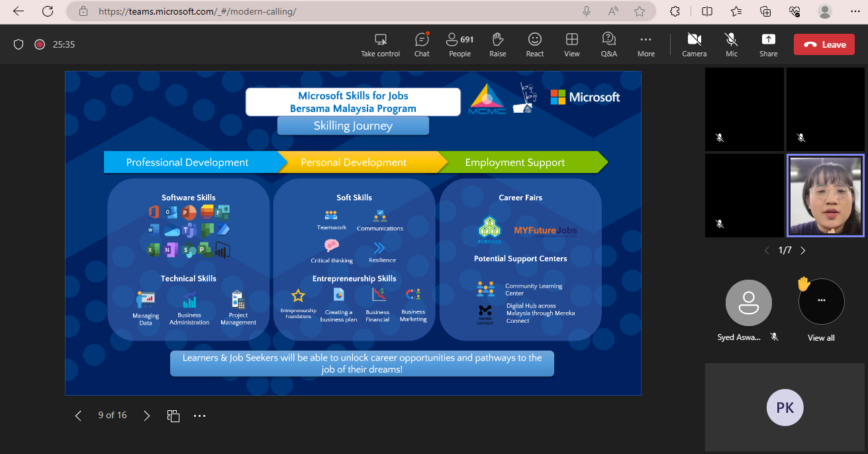
Task: Open the View layout options
Action: pyautogui.click(x=572, y=44)
